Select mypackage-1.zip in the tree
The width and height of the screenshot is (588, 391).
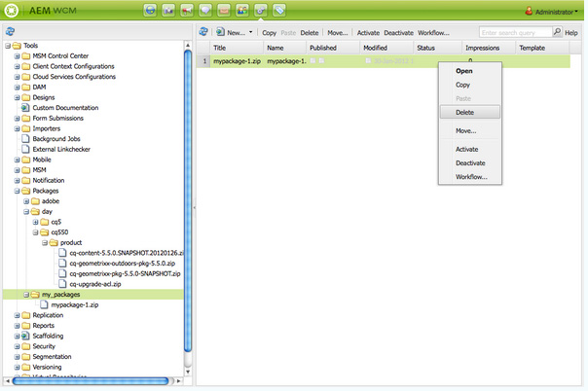[75, 304]
